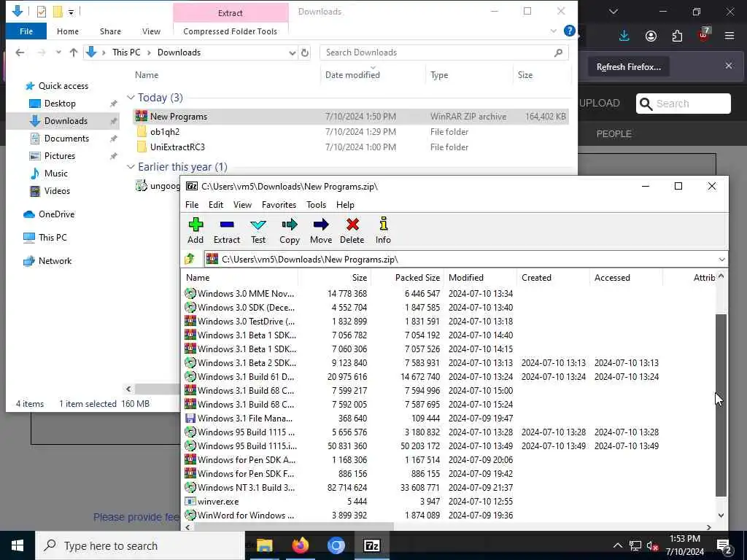Click the 7-Zip horizontal scrollbar thumb
Image resolution: width=747 pixels, height=560 pixels.
coord(293,526)
